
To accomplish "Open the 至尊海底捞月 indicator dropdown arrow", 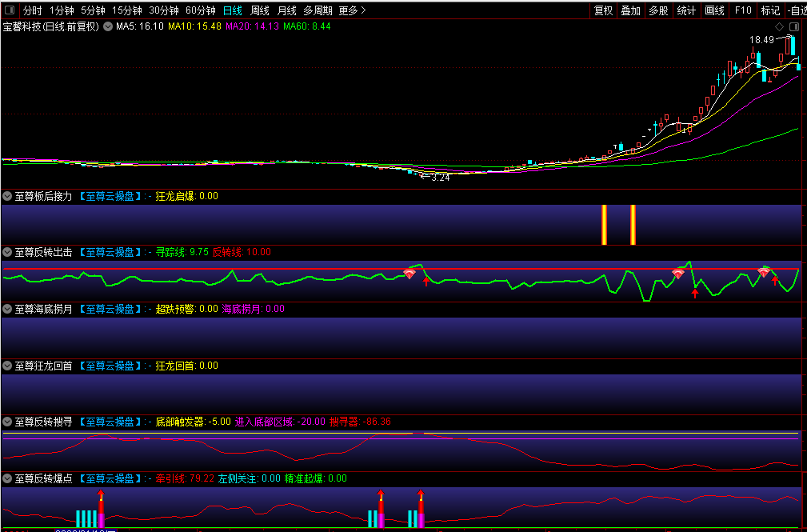I will pyautogui.click(x=8, y=309).
